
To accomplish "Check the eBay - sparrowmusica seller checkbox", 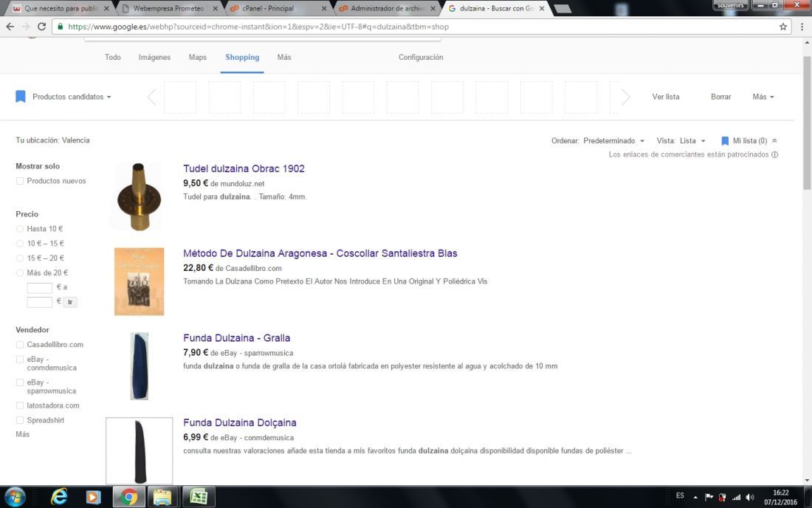I will (x=20, y=382).
